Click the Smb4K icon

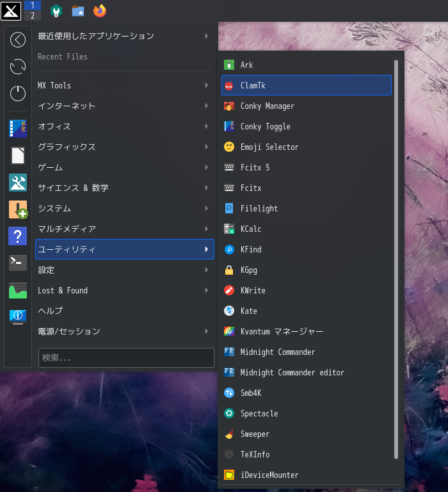point(229,393)
